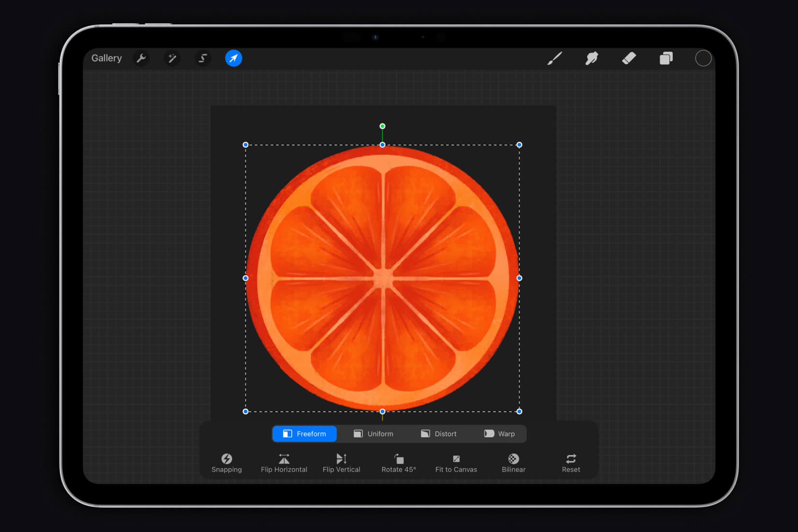Select the Smudge tool
798x532 pixels.
click(591, 59)
